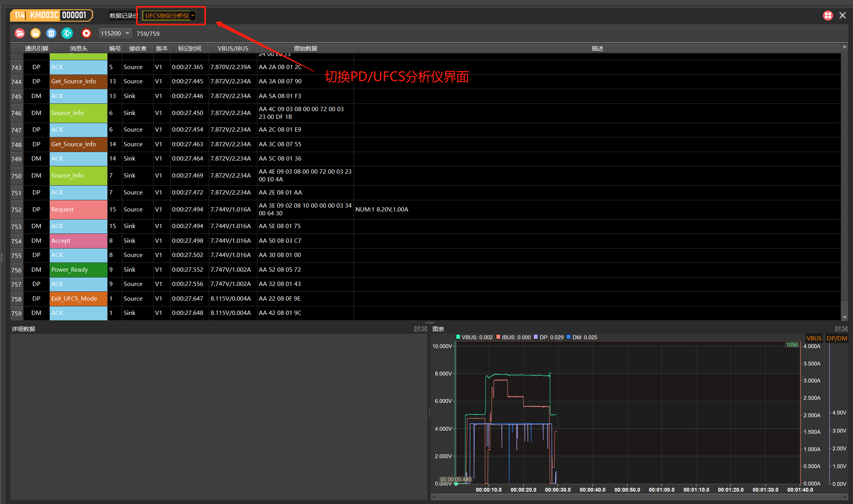Click the 描述 column header
This screenshot has height=504, width=853.
pyautogui.click(x=597, y=49)
